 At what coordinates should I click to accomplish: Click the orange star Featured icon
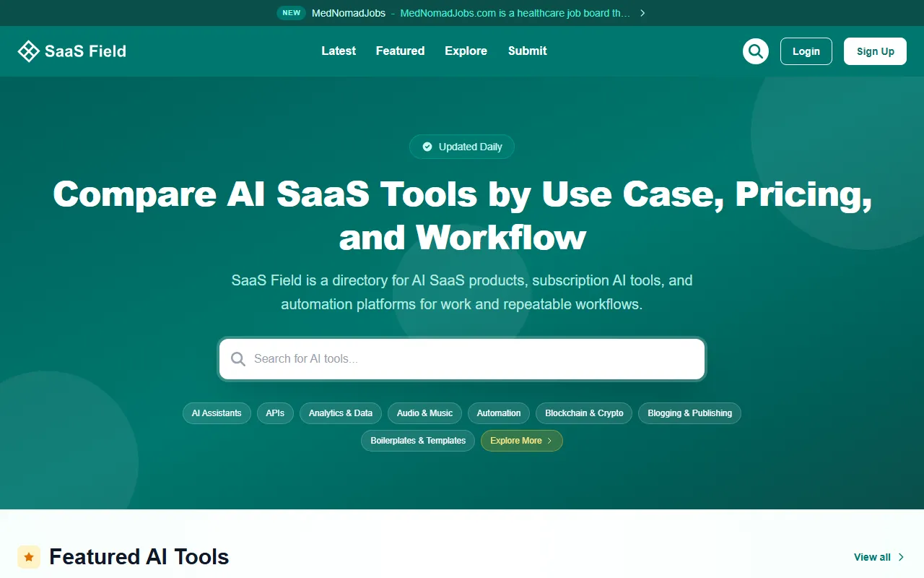point(29,557)
